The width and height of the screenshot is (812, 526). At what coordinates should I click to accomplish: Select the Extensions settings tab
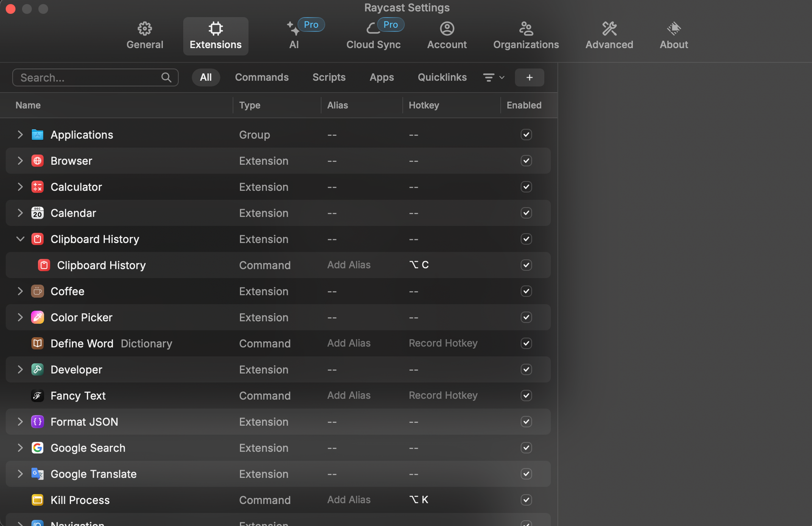[215, 36]
